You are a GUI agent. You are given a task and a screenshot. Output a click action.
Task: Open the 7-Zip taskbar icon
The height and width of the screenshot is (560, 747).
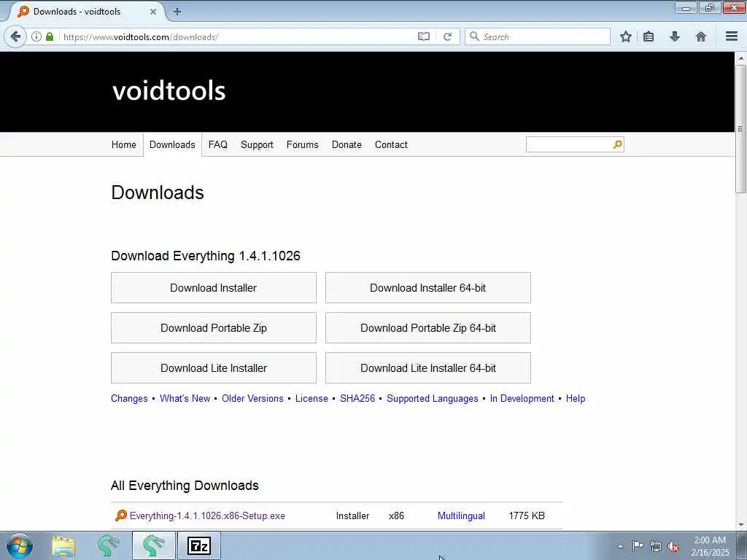[x=198, y=545]
